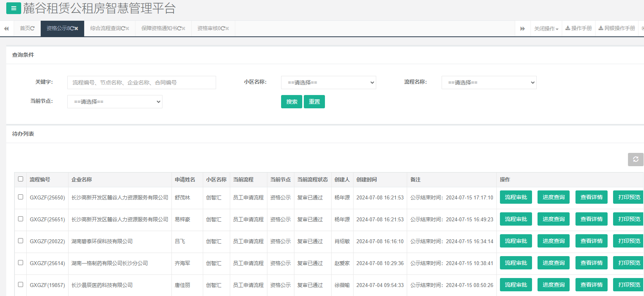The image size is (644, 296).
Task: Open the 小区名称 dropdown
Action: click(x=328, y=83)
